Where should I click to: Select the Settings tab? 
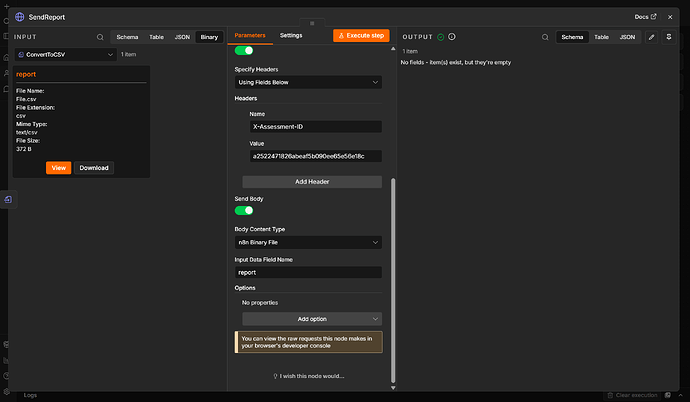click(x=291, y=35)
